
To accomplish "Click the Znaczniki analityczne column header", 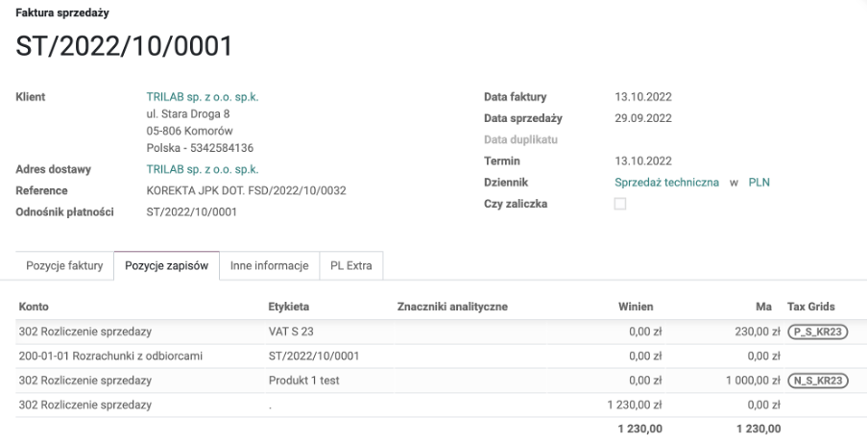I will pyautogui.click(x=451, y=307).
